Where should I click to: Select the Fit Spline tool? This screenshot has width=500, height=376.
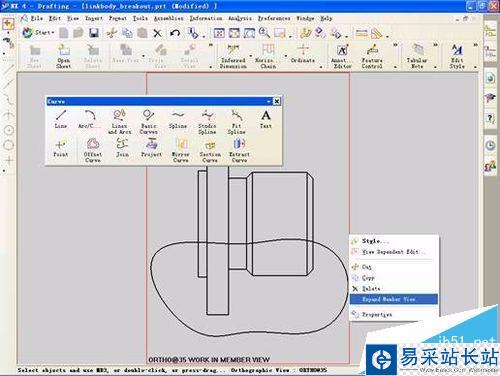coord(236,122)
